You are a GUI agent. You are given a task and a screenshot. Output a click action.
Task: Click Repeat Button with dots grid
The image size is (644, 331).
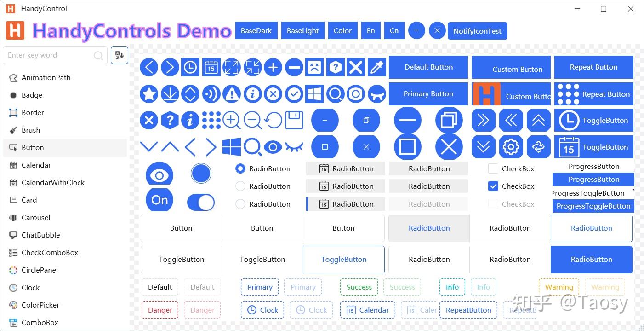(593, 94)
